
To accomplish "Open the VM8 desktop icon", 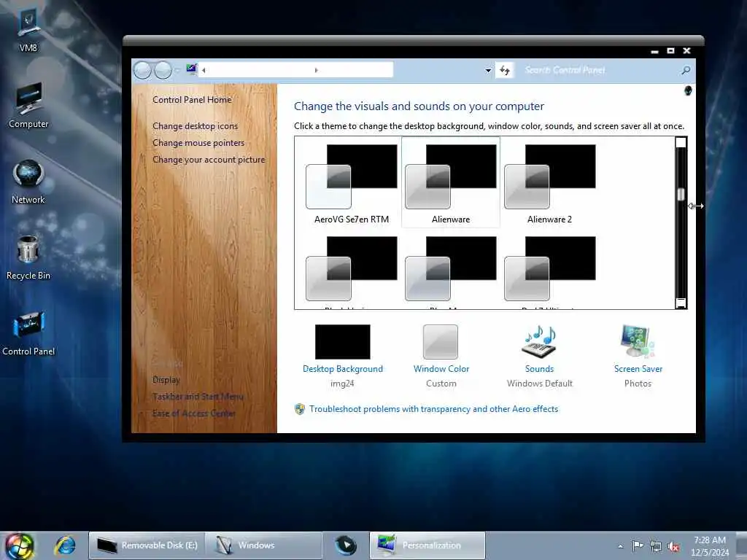I will pos(28,30).
